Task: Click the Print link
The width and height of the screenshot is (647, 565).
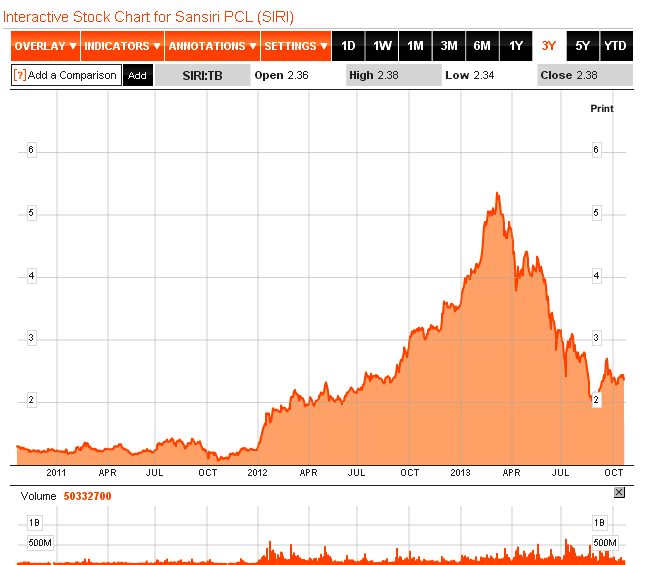Action: click(602, 109)
